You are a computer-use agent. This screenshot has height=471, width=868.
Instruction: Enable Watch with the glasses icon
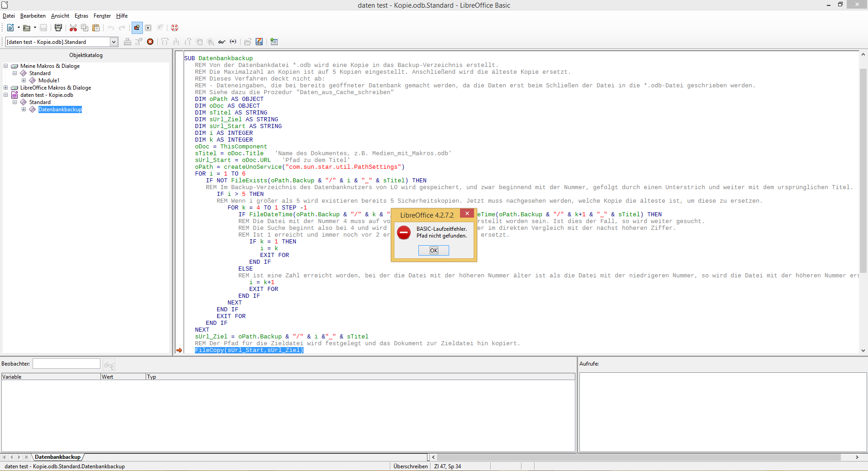[222, 42]
